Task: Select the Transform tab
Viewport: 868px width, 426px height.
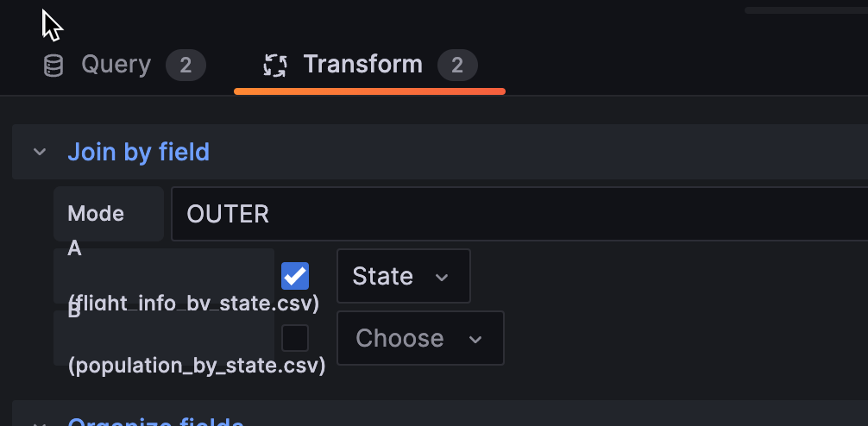Action: click(370, 66)
